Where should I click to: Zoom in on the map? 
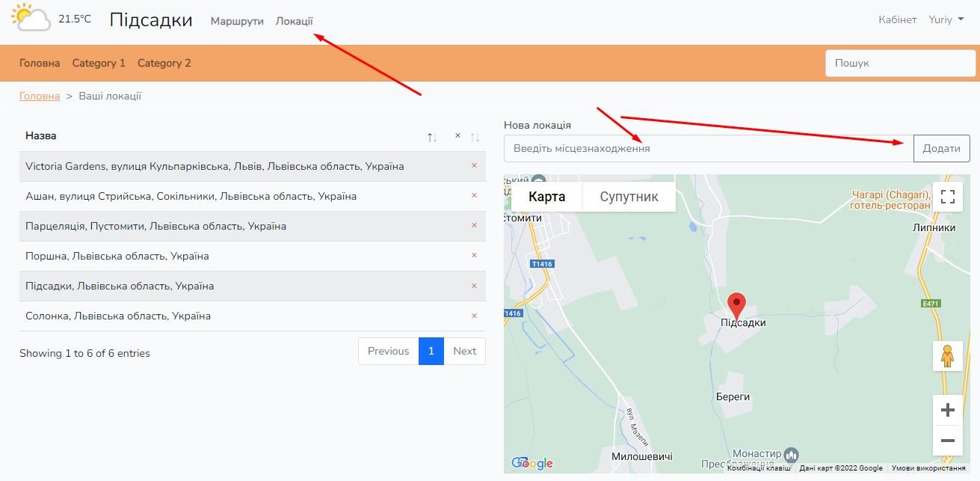(x=947, y=410)
